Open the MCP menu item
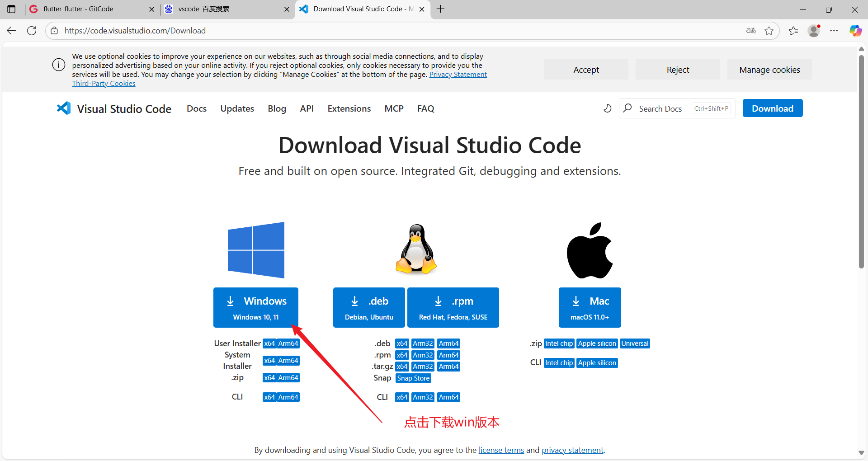Screen dimensions: 868x461 394,108
